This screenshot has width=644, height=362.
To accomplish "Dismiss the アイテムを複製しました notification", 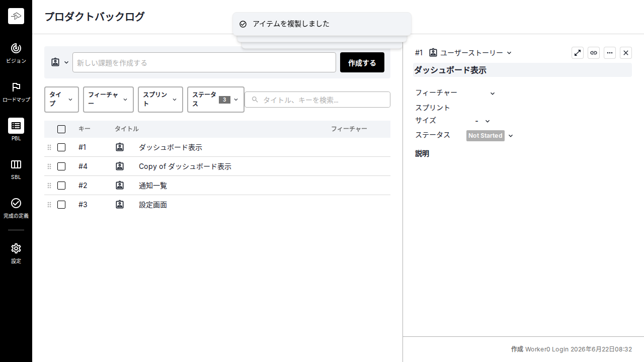I will pos(322,24).
